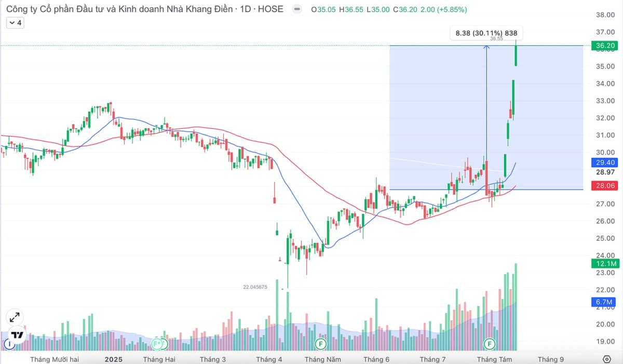623x364 pixels.
Task: Click the F event marker near Tháng Năm
Action: point(321,344)
